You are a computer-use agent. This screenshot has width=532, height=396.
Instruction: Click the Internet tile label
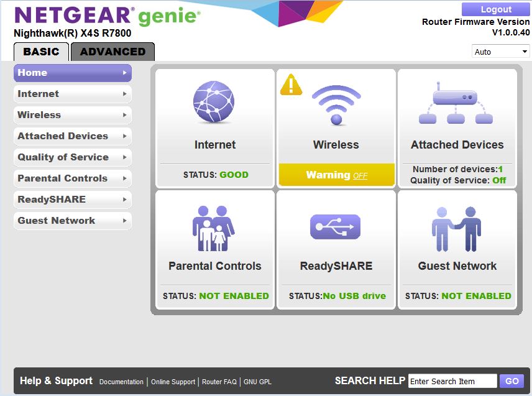(x=215, y=145)
